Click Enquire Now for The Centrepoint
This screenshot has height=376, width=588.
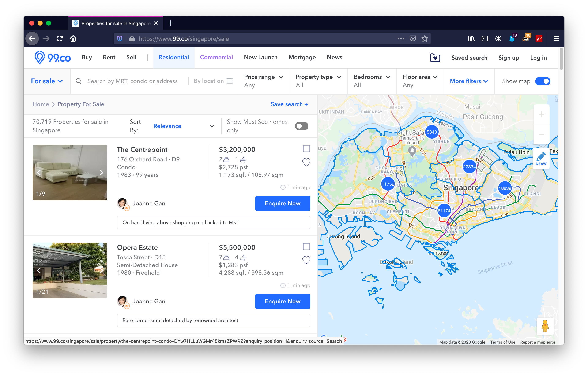point(283,203)
